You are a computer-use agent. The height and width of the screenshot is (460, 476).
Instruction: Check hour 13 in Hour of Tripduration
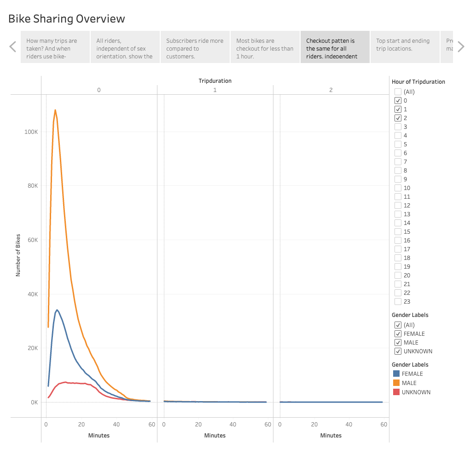point(398,214)
